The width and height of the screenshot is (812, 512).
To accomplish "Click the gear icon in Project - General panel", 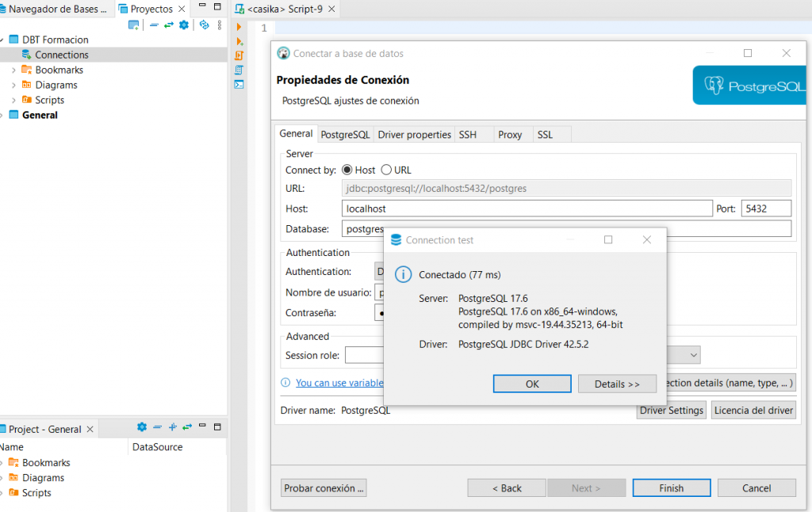I will [x=142, y=427].
